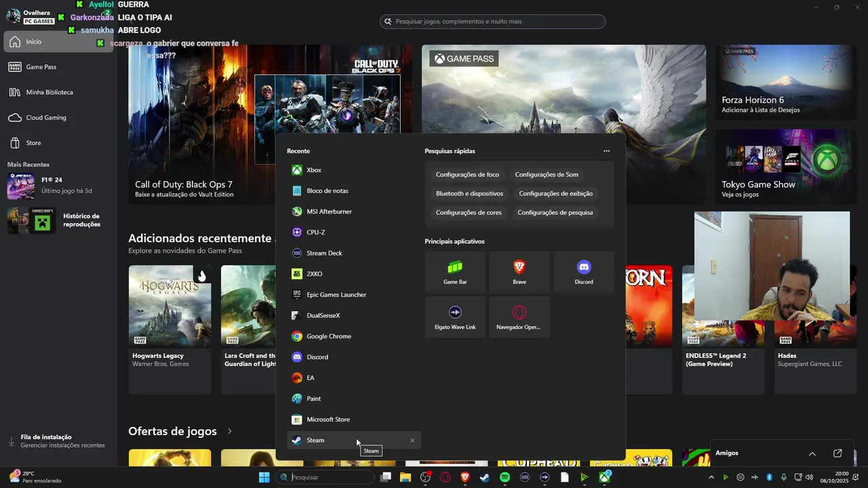The height and width of the screenshot is (488, 868).
Task: Launch MSI Afterburner from recent list
Action: coord(354,211)
